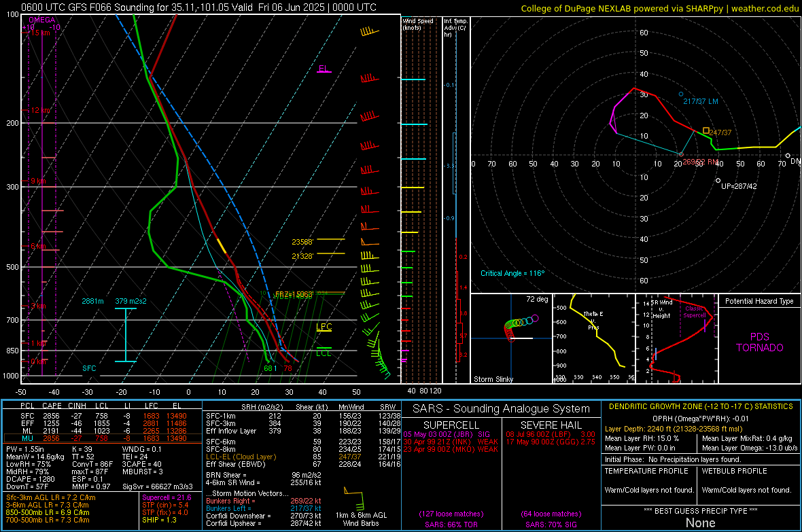Click the magenta EL marker on the skew-T

click(x=324, y=69)
